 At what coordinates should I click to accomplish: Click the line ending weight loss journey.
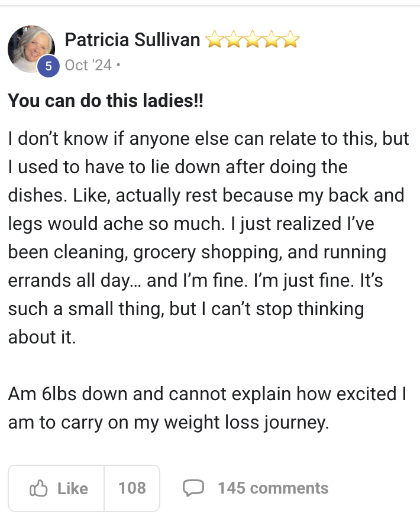click(169, 423)
